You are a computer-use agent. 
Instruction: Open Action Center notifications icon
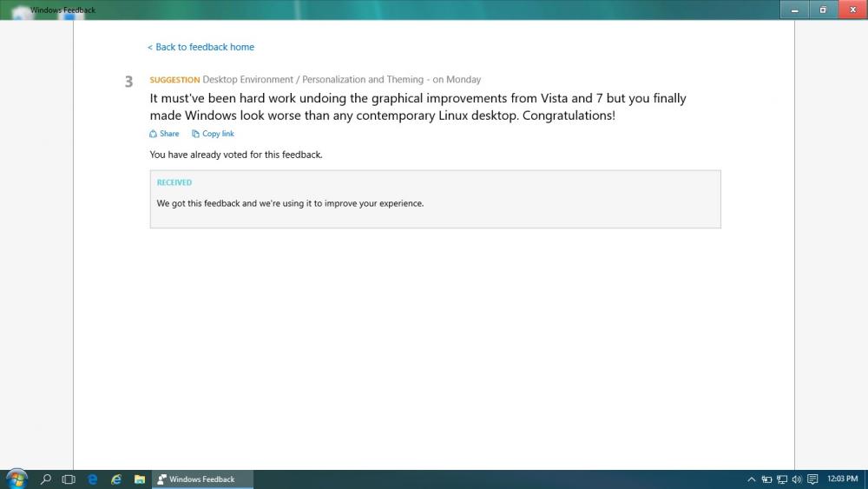tap(812, 479)
